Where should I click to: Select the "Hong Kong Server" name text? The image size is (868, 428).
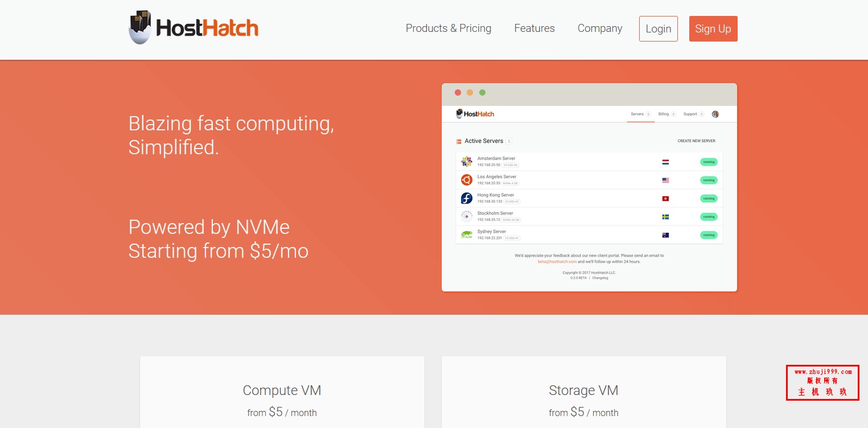496,195
